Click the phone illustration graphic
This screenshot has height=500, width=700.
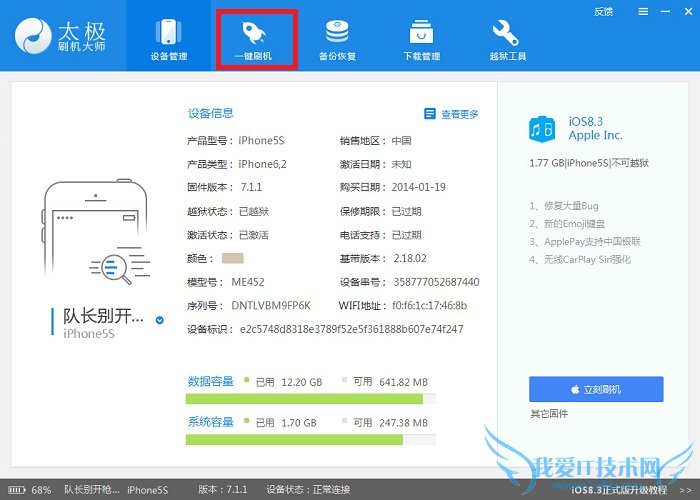96,232
